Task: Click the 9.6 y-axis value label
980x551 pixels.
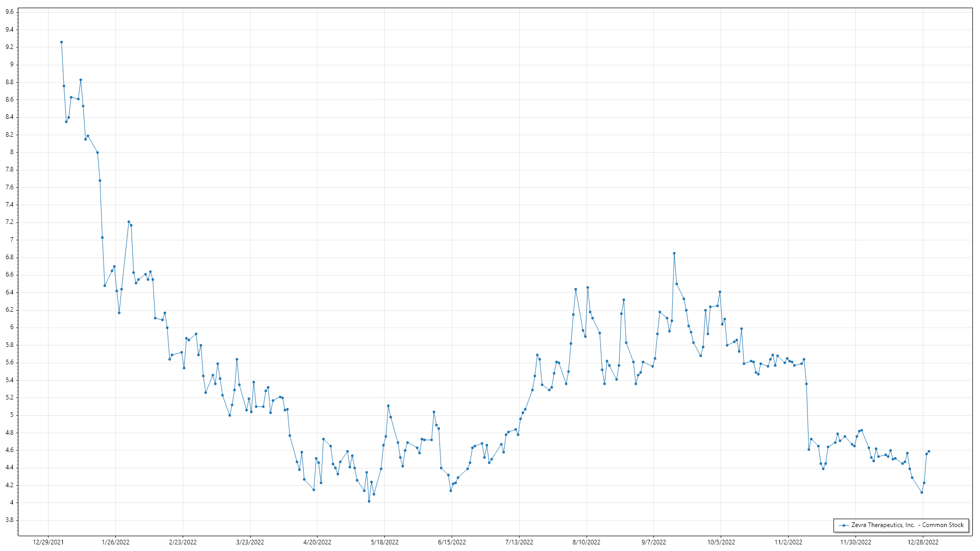Action: pos(10,12)
